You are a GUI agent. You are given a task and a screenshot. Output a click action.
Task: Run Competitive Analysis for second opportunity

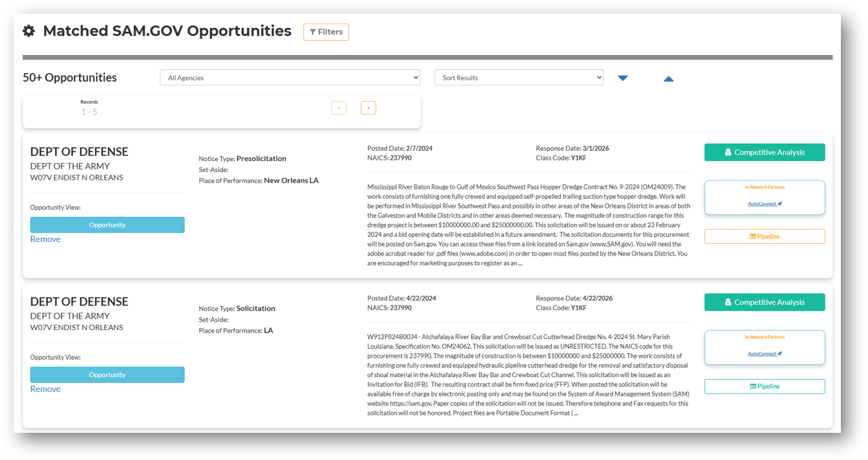click(764, 302)
